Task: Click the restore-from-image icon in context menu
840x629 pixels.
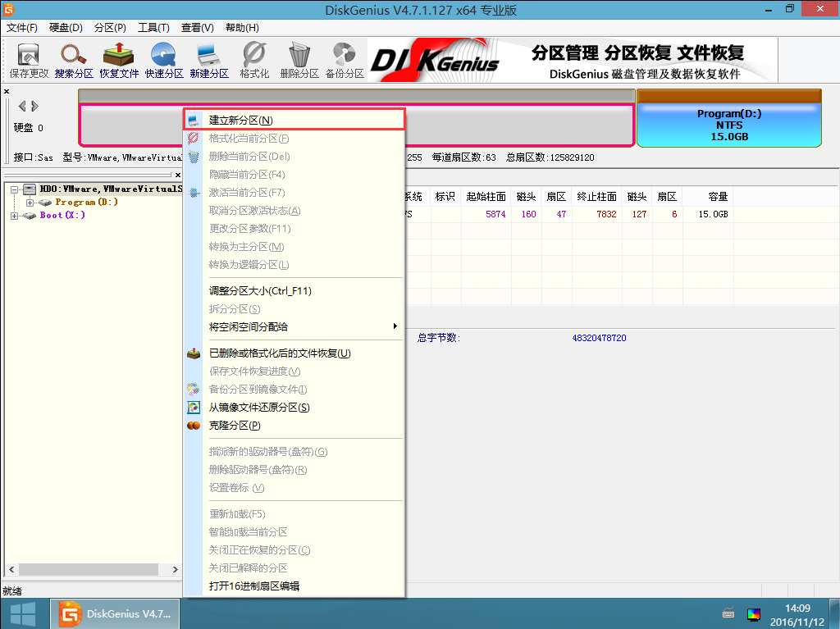Action: 194,408
